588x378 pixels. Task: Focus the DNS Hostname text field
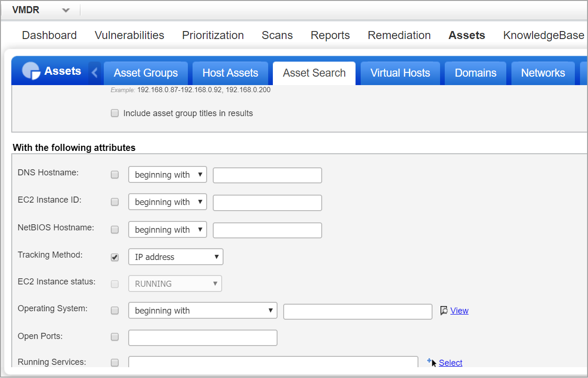click(x=267, y=175)
